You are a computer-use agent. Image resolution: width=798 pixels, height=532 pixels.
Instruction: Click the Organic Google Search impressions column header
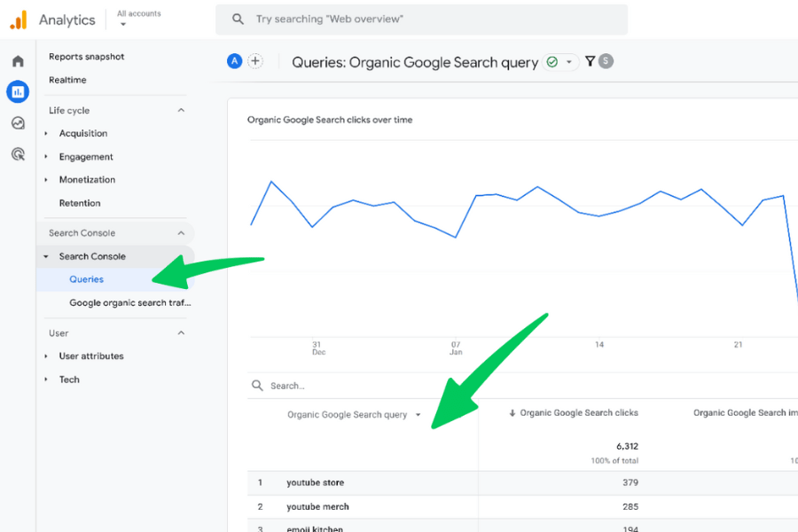(x=745, y=413)
